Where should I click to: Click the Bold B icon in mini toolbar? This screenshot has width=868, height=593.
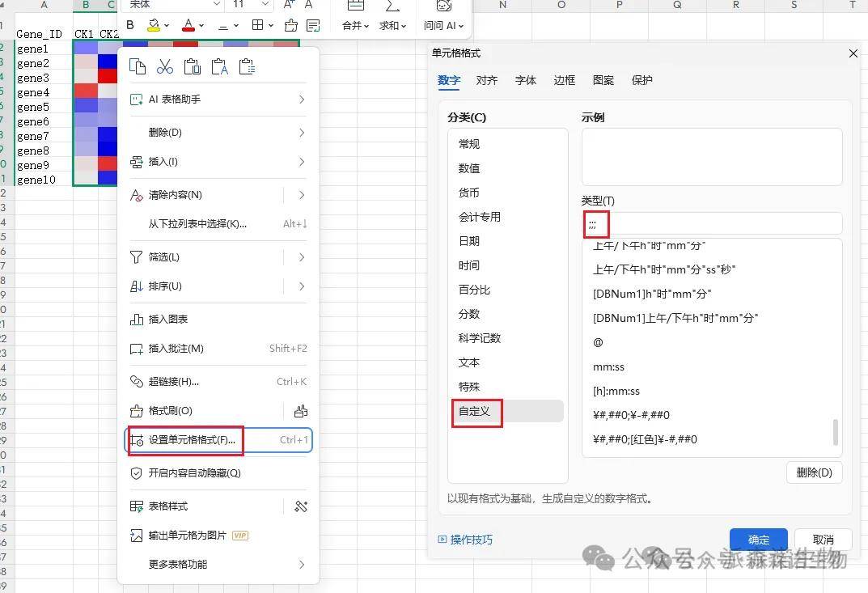[x=131, y=26]
